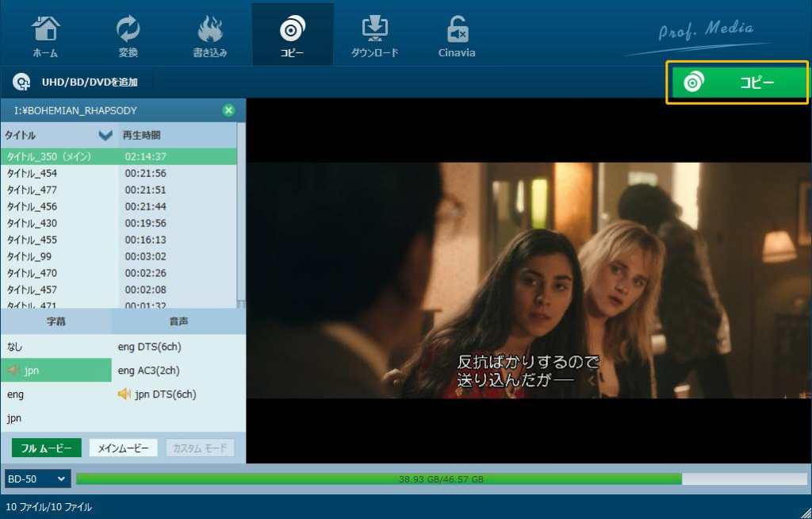The height and width of the screenshot is (519, 812).
Task: Select the メインムービー (Main Movie) mode
Action: click(121, 448)
